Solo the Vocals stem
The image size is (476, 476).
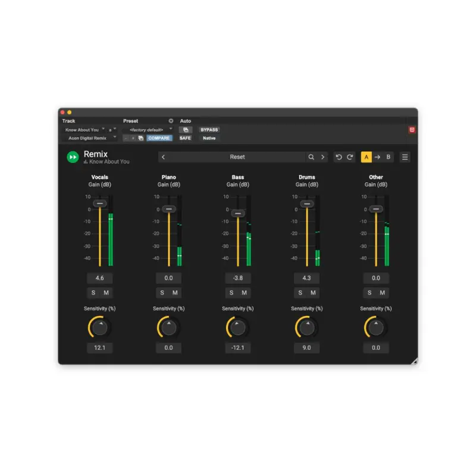click(93, 293)
